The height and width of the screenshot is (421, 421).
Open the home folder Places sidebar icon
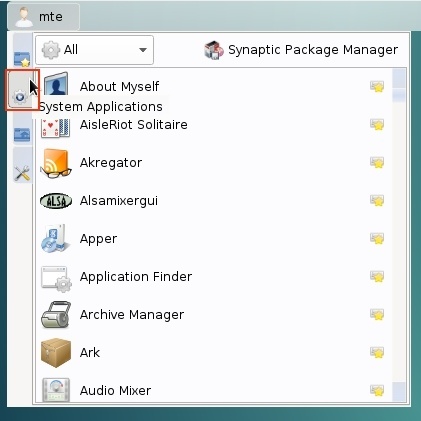click(22, 135)
